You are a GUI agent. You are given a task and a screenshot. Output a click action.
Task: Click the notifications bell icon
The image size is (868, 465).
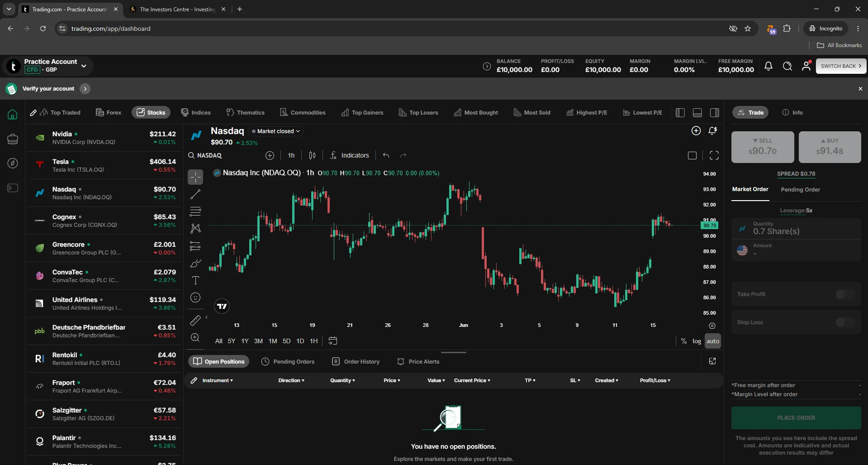[768, 66]
